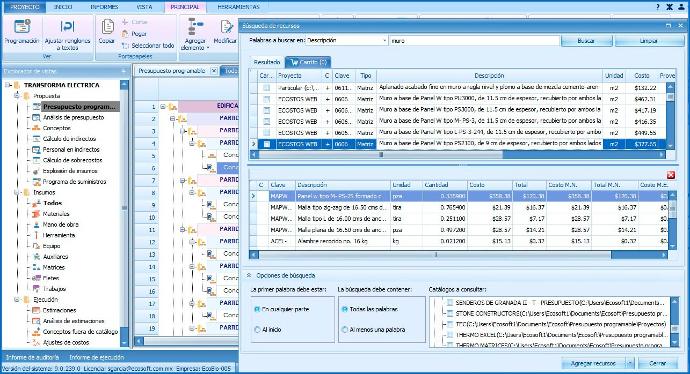Switch to the Resultado tab
The width and height of the screenshot is (690, 374).
pos(267,62)
